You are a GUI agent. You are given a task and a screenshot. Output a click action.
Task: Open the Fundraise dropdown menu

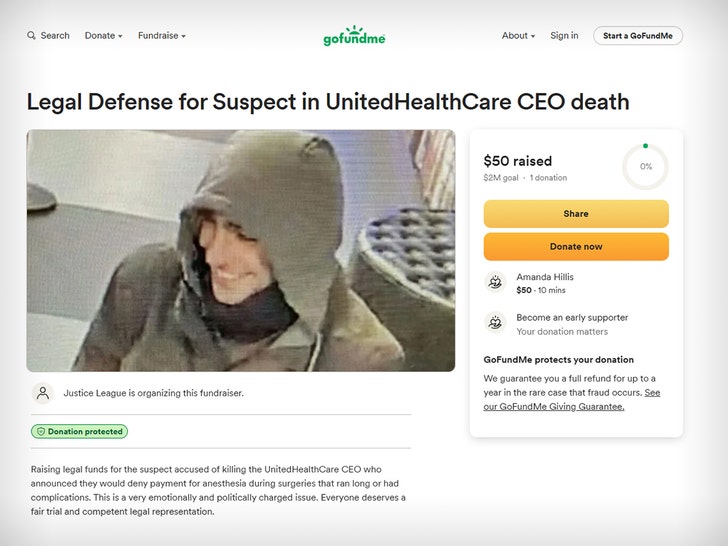coord(162,36)
